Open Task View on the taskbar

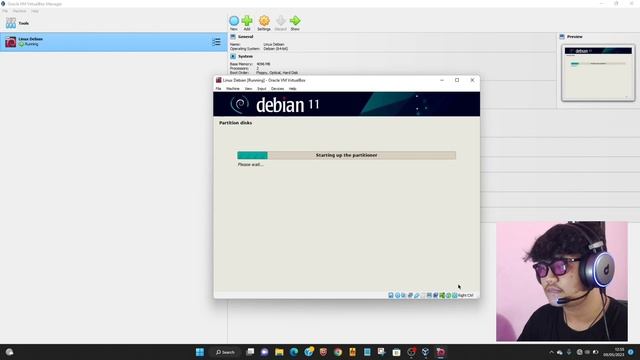tap(250, 352)
